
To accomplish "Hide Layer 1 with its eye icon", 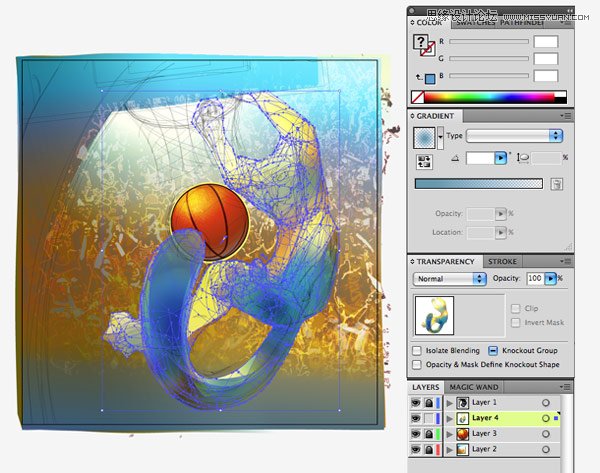I will tap(416, 403).
